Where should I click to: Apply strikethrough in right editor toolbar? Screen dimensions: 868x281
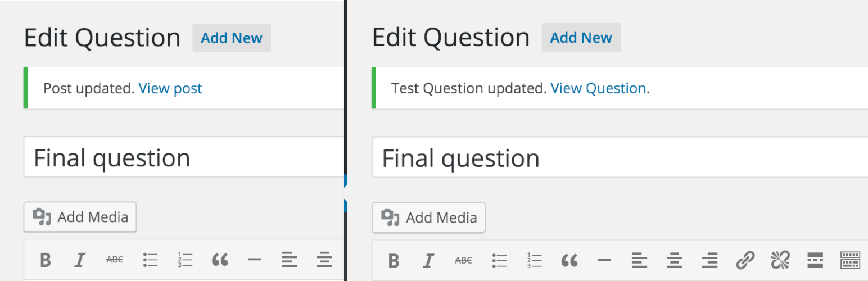click(x=463, y=260)
